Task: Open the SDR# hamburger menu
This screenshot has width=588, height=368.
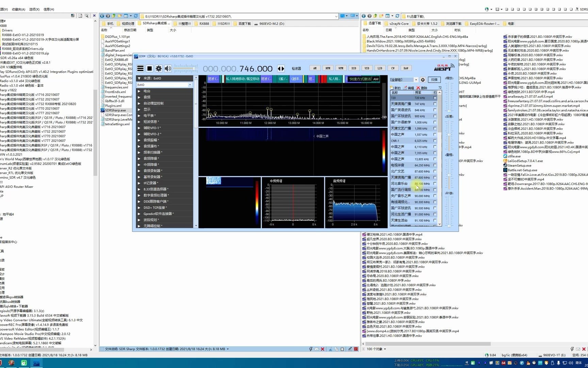Action: (140, 68)
